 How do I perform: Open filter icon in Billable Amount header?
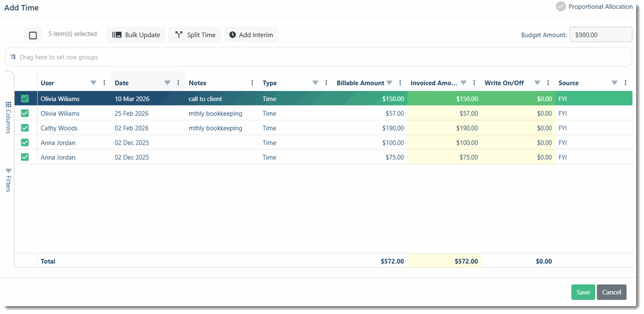389,83
